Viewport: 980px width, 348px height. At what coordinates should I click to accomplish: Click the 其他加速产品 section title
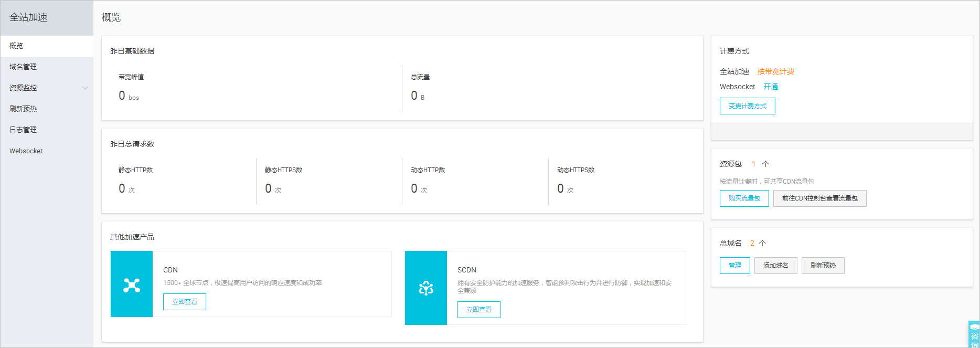[132, 237]
